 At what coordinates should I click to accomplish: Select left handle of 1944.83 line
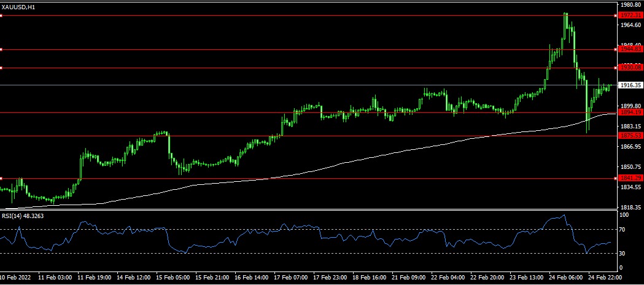(1, 49)
